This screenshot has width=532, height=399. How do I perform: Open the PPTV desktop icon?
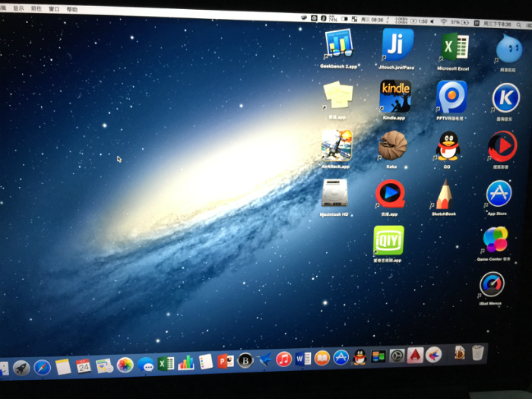(451, 97)
